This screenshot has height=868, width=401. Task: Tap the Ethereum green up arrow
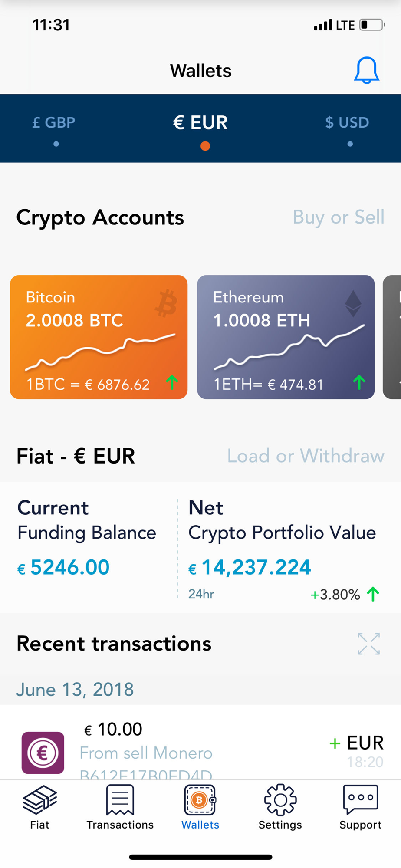tap(359, 382)
